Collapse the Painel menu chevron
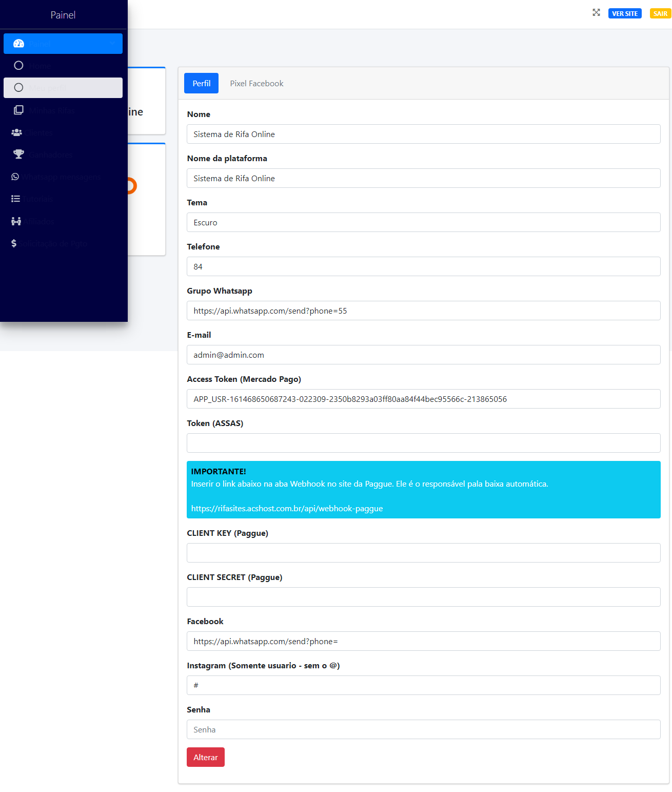This screenshot has height=792, width=672. (x=112, y=44)
